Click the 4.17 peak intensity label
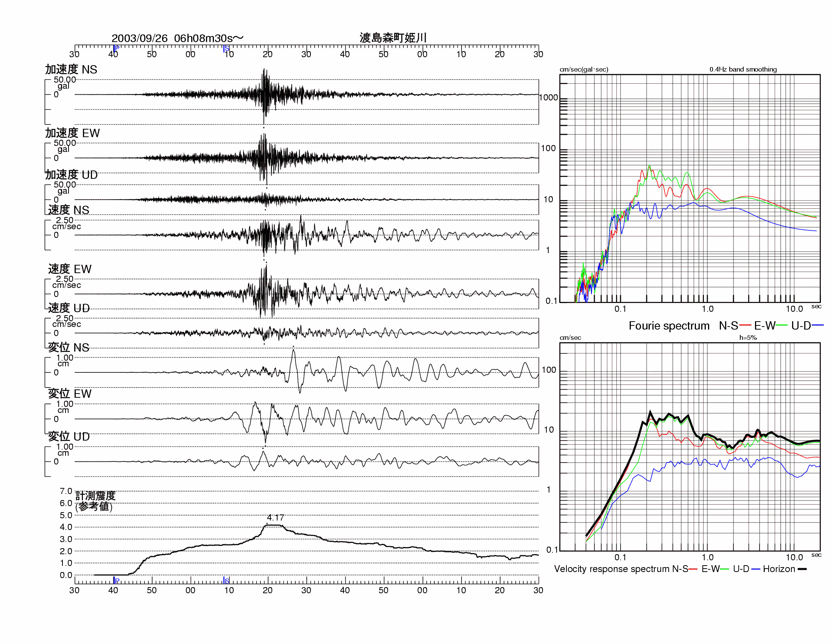Image resolution: width=833 pixels, height=644 pixels. click(x=275, y=517)
